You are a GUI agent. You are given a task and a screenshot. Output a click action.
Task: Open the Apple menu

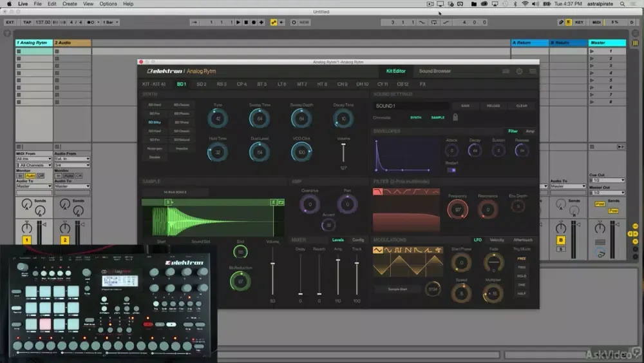(9, 4)
